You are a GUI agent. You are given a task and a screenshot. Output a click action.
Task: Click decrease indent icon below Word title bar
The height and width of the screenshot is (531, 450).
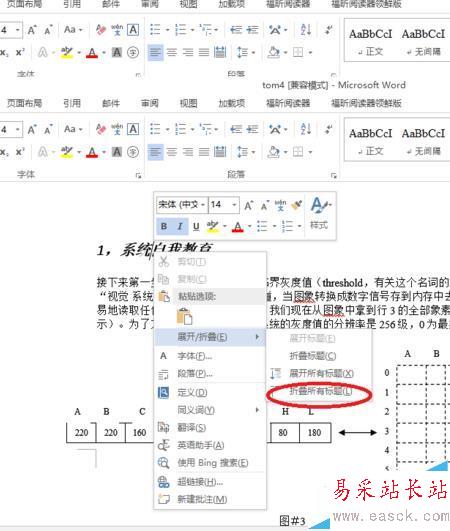coord(236,129)
